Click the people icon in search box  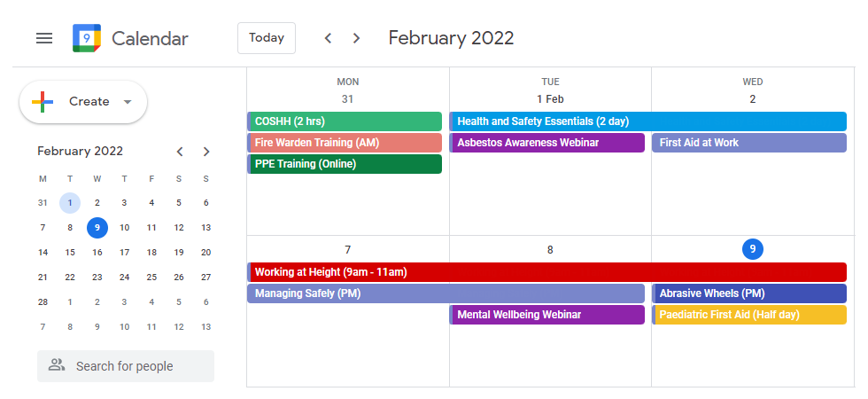[57, 365]
